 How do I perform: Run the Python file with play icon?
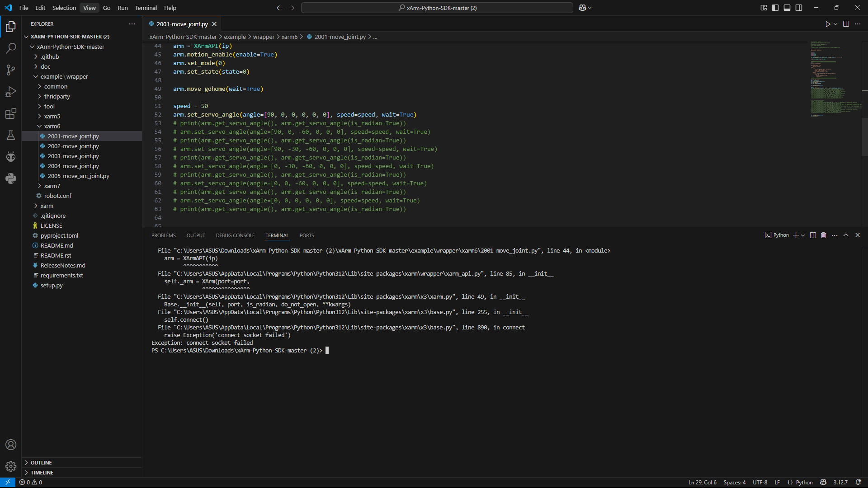pos(828,24)
